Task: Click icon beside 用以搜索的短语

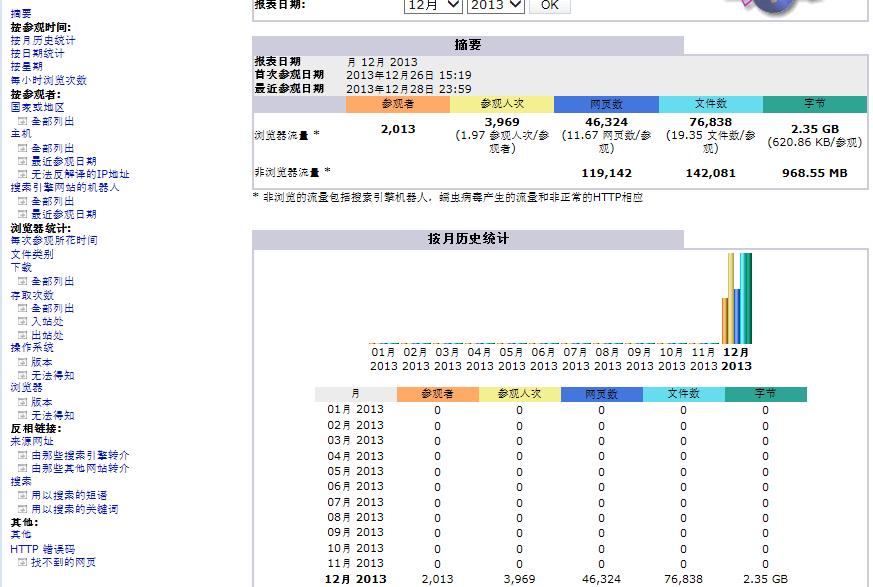Action: pos(22,495)
